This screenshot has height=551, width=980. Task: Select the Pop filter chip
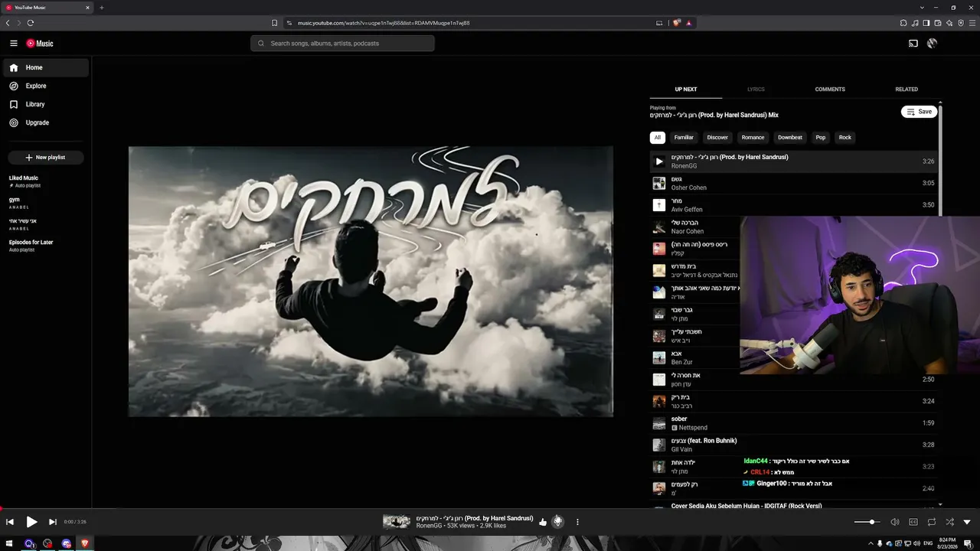pos(821,138)
